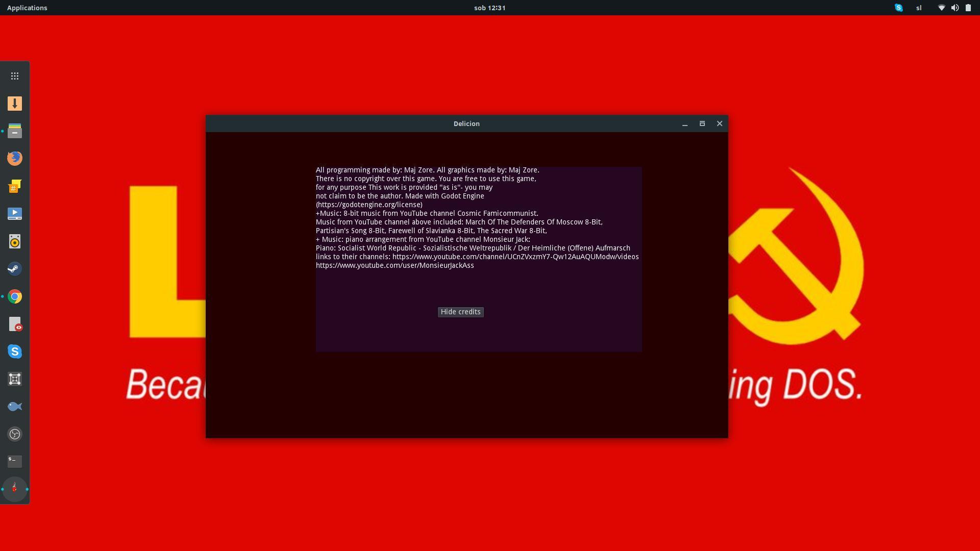The image size is (980, 551).
Task: Open the Files manager dock icon
Action: coord(15,131)
